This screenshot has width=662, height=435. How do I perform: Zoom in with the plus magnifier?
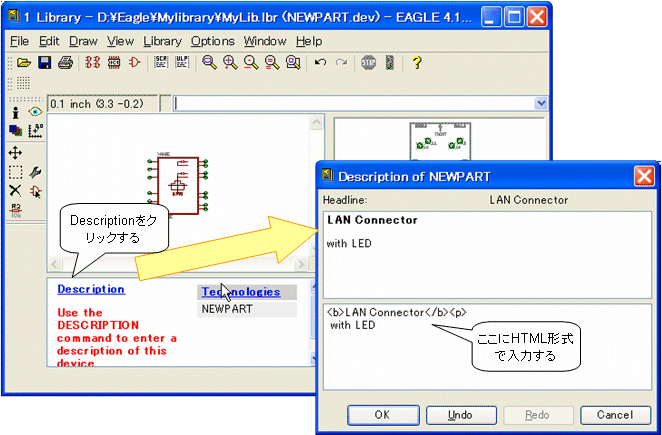pos(230,63)
